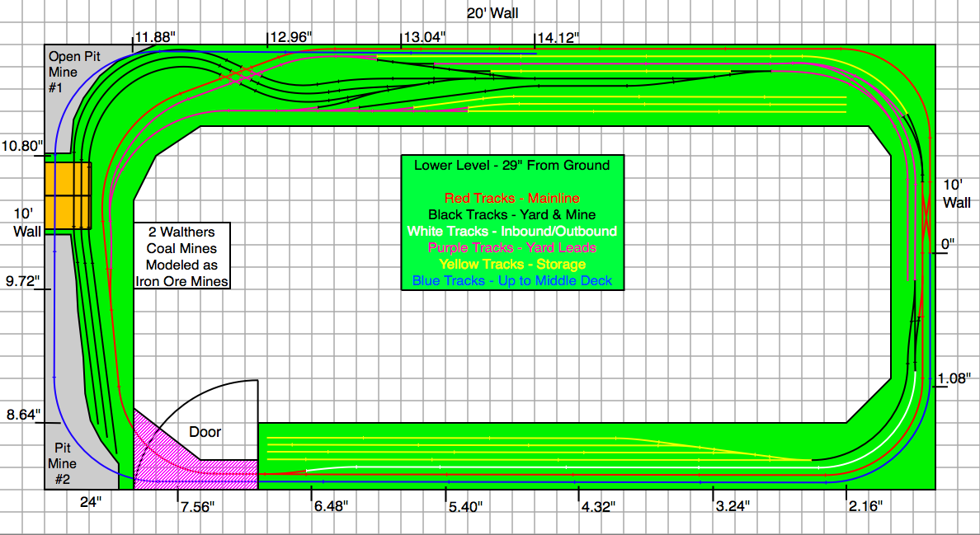The image size is (980, 535).
Task: Select "Purple Tracks - Yard Leads" legend entry
Action: pos(511,247)
